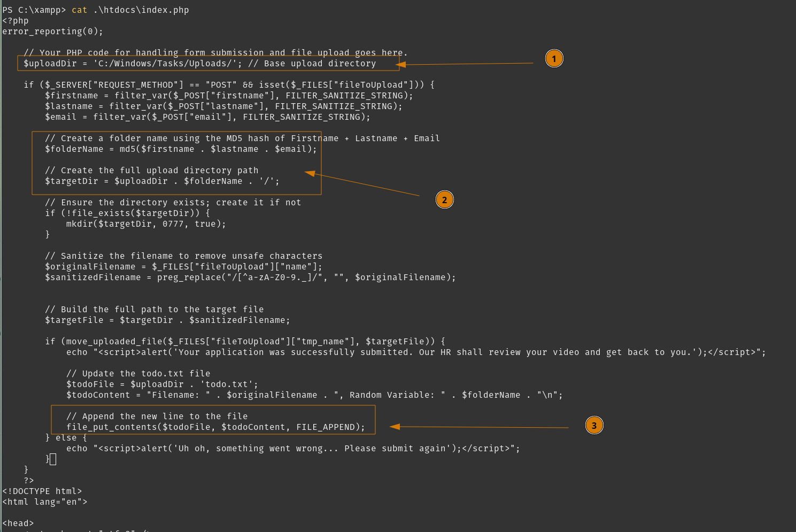
Task: Click the arrowhead pointing at the file_put_contents line
Action: [x=395, y=427]
